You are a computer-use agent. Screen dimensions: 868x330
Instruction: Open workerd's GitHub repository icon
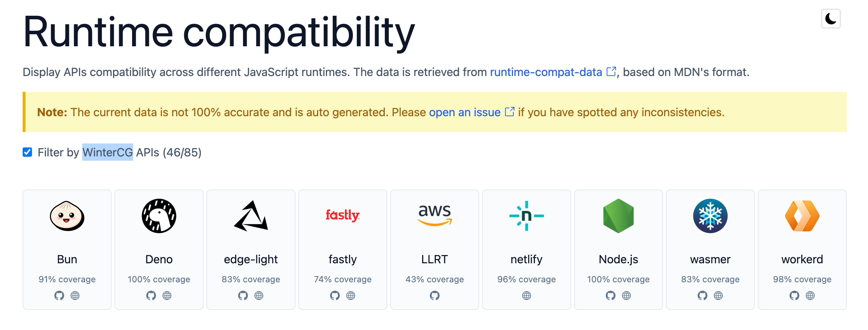pos(794,296)
